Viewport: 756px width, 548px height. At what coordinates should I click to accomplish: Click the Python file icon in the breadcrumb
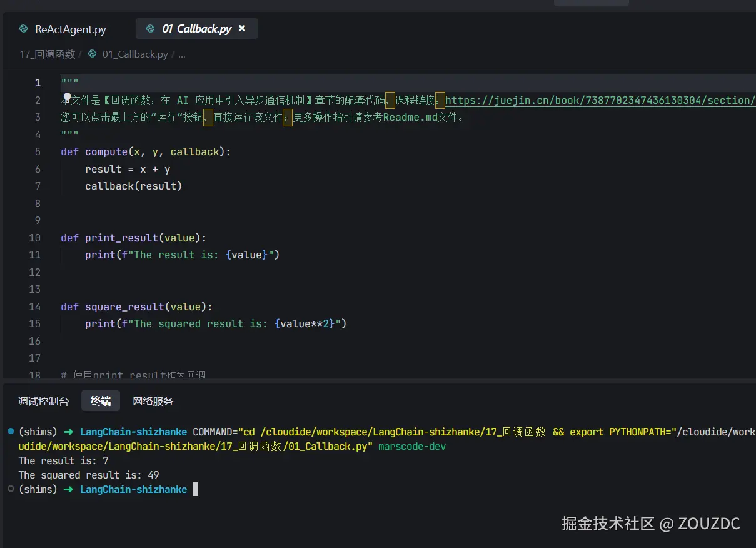click(x=92, y=54)
